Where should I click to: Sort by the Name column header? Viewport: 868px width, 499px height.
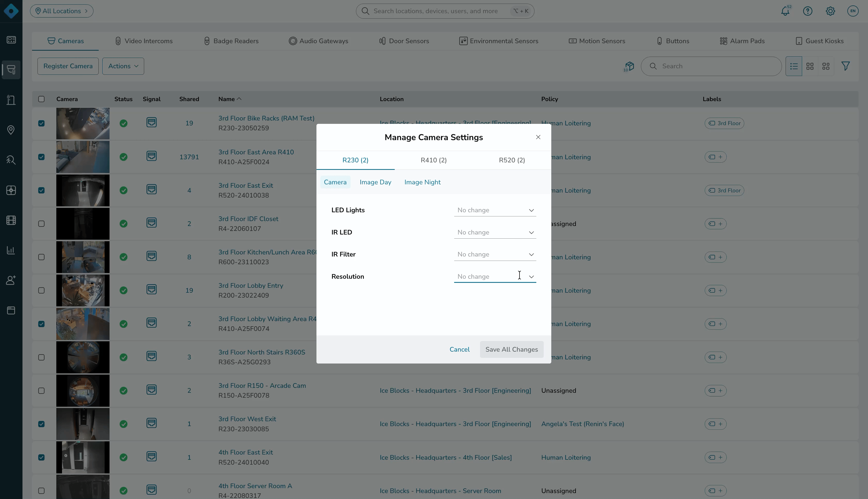pyautogui.click(x=230, y=99)
